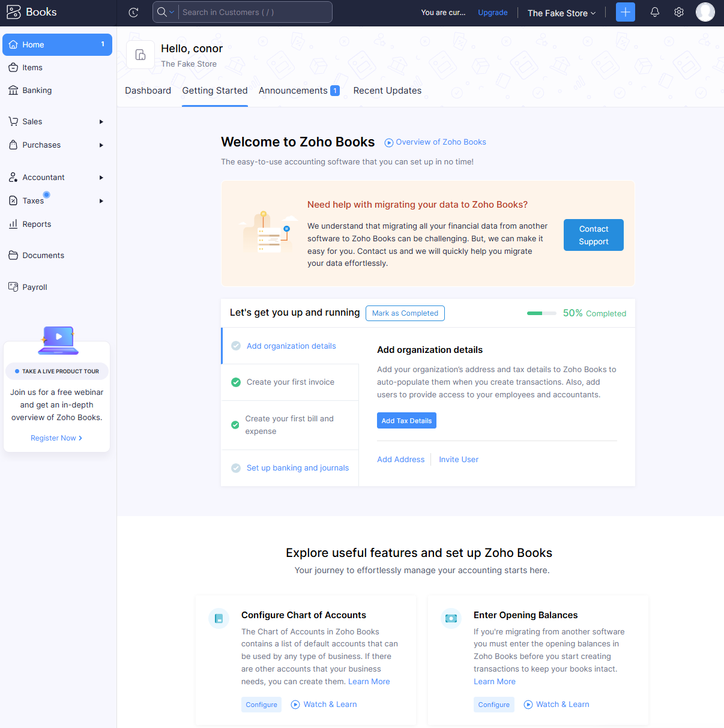The width and height of the screenshot is (724, 728).
Task: Expand the Taxes submenu arrow
Action: pos(101,201)
